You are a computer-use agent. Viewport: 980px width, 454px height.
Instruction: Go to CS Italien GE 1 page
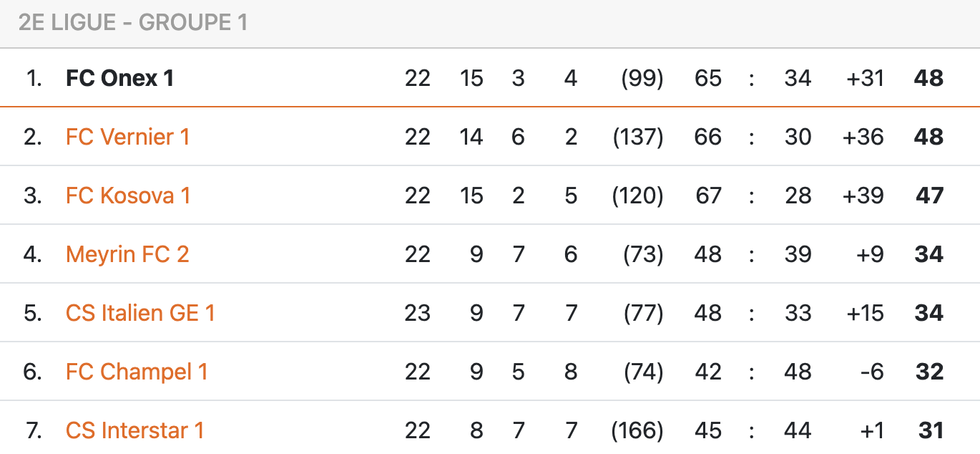click(x=140, y=313)
